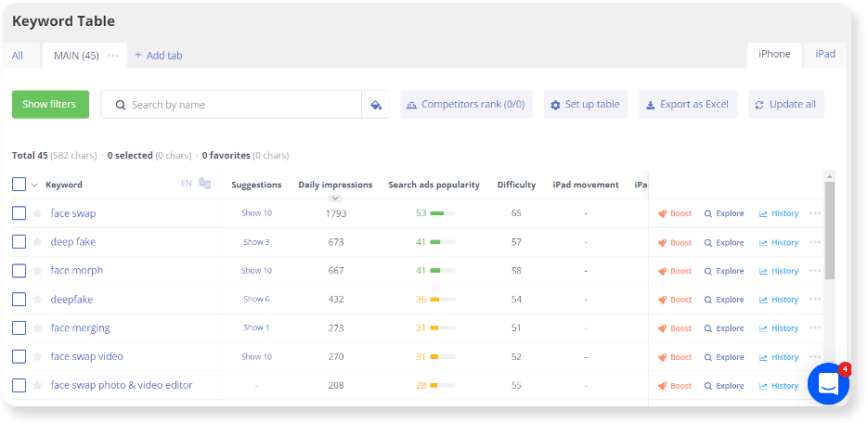
Task: Click '+ Add tab'
Action: click(x=159, y=56)
